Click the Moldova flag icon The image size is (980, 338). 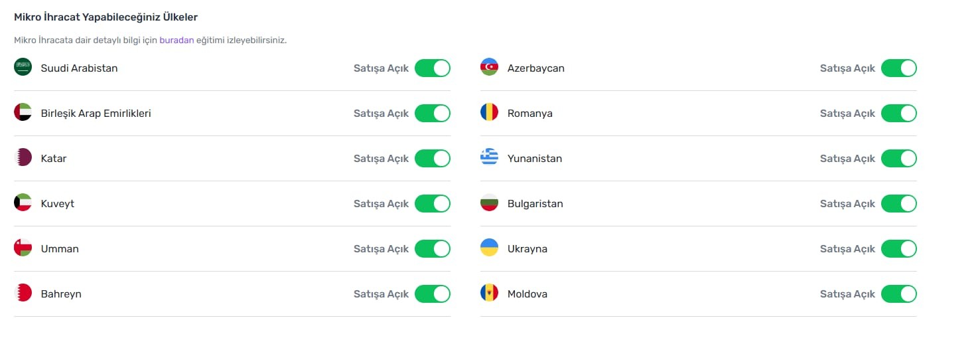489,293
